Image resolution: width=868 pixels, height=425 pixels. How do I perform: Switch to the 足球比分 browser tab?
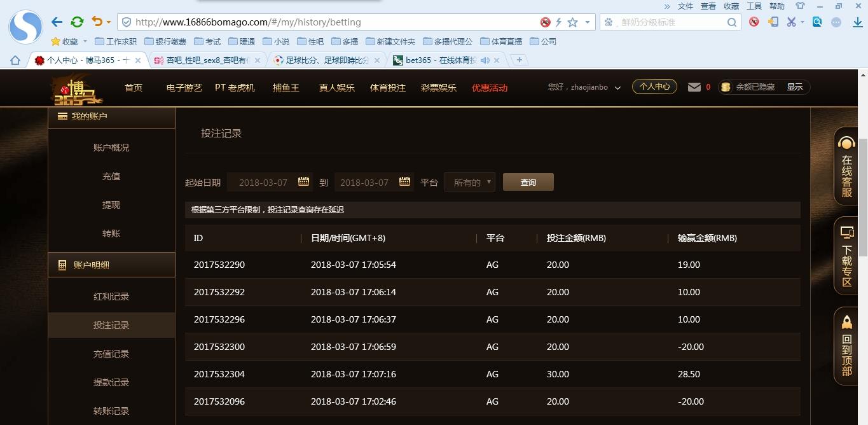(329, 60)
